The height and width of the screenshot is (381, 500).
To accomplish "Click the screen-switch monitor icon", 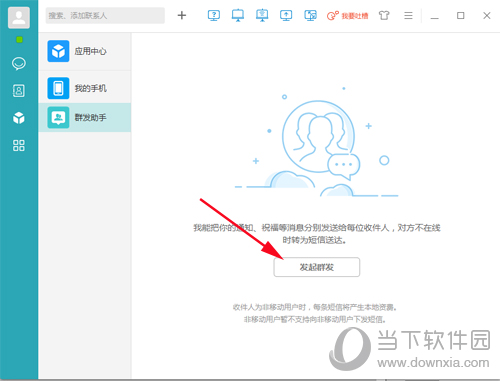I will coord(310,15).
